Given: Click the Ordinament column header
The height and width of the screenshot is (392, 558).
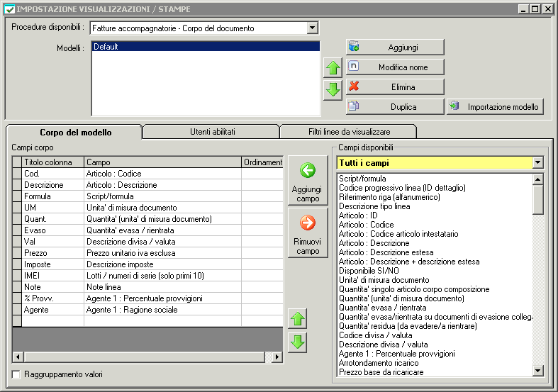Looking at the screenshot, I should [x=262, y=162].
